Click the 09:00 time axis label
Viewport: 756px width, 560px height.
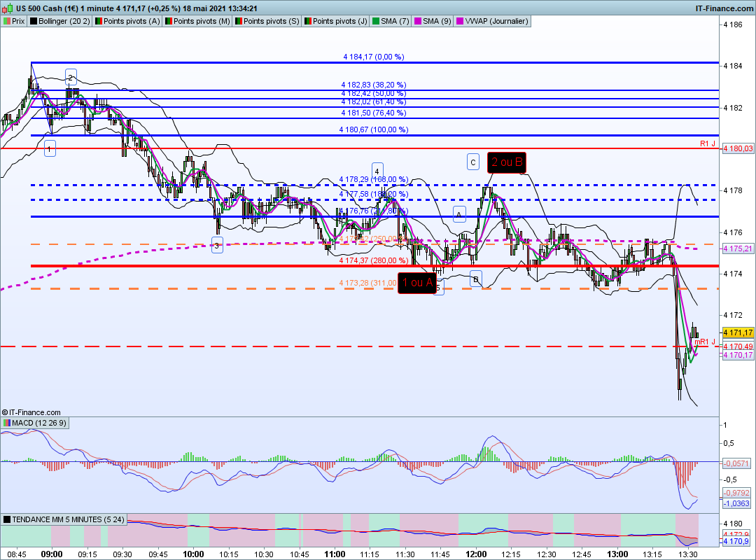point(52,554)
